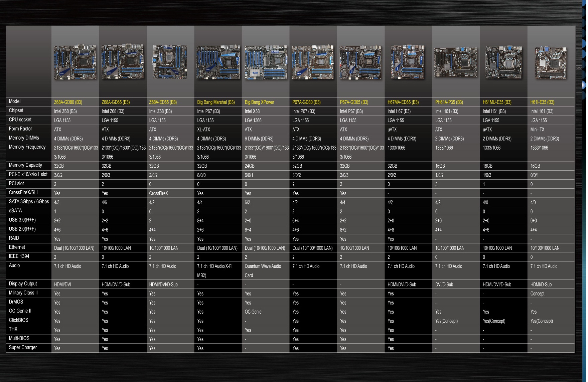Click the USB 3.0(R+F) row label
The height and width of the screenshot is (382, 588).
(x=22, y=220)
